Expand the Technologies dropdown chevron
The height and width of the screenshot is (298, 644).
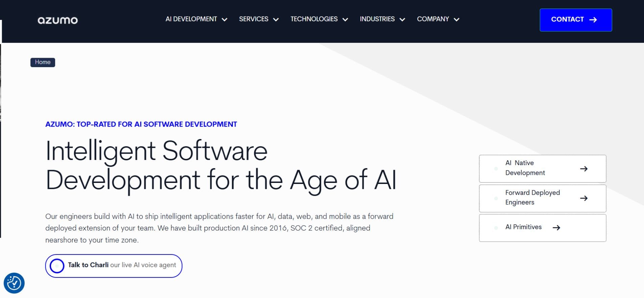[x=345, y=20]
